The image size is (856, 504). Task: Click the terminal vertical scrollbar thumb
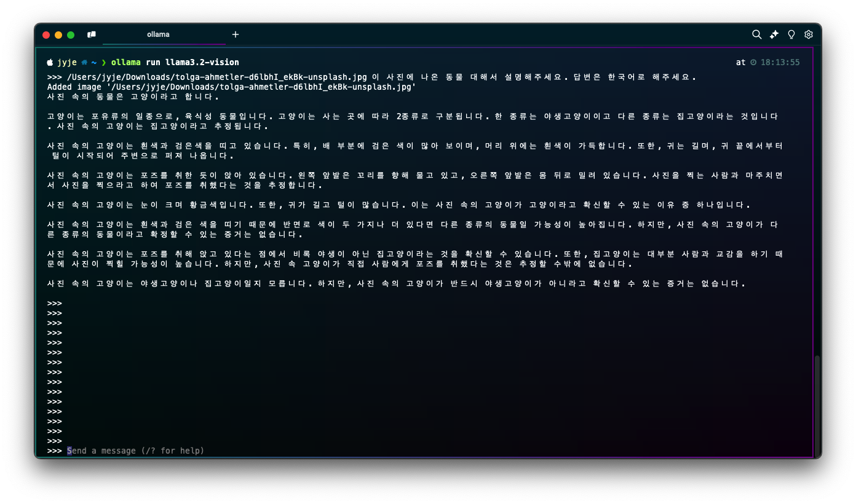pyautogui.click(x=817, y=406)
